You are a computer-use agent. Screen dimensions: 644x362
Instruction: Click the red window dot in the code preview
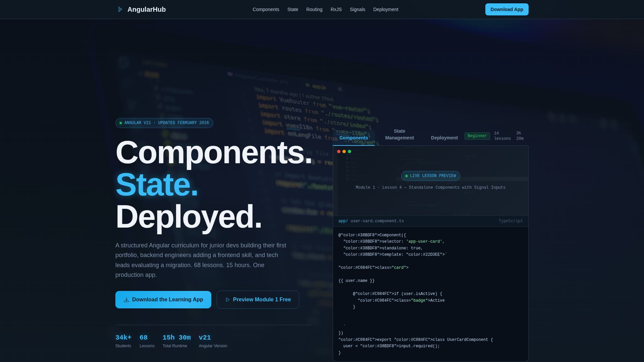pyautogui.click(x=339, y=151)
